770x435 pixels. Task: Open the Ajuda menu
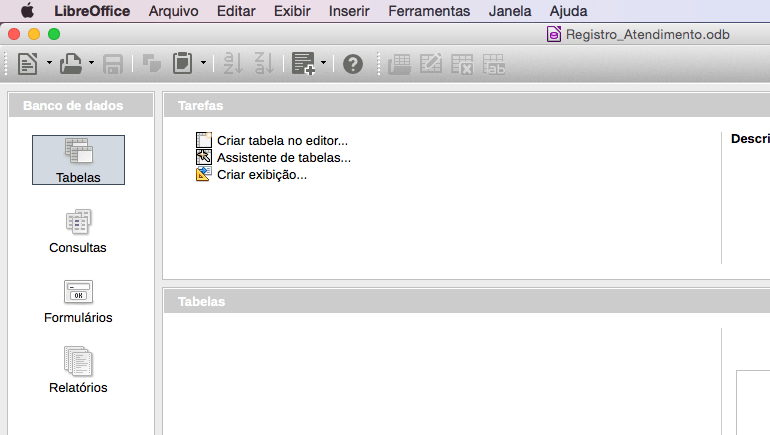click(x=568, y=11)
